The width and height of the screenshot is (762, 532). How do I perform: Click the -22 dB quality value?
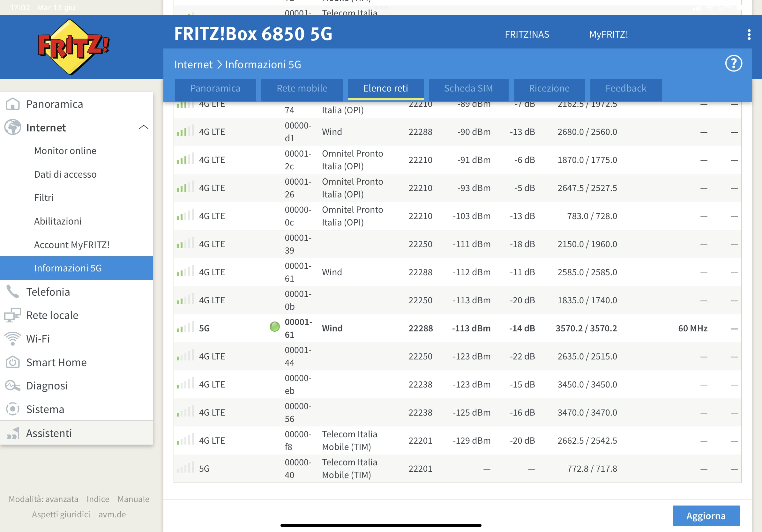[x=522, y=356]
